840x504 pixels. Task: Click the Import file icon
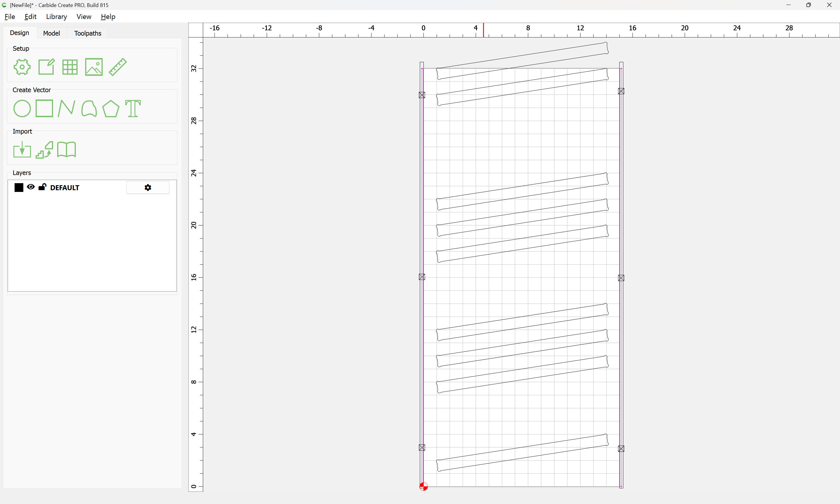click(22, 150)
